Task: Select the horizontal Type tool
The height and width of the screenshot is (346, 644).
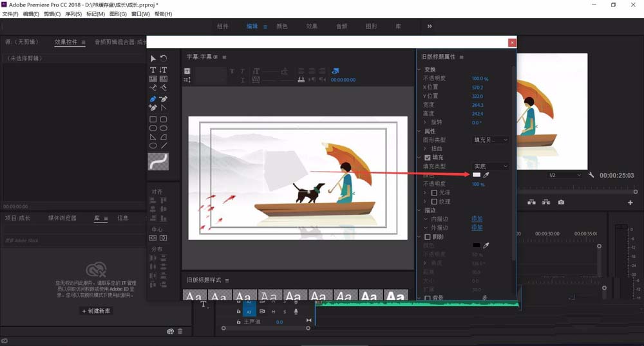Action: tap(153, 69)
